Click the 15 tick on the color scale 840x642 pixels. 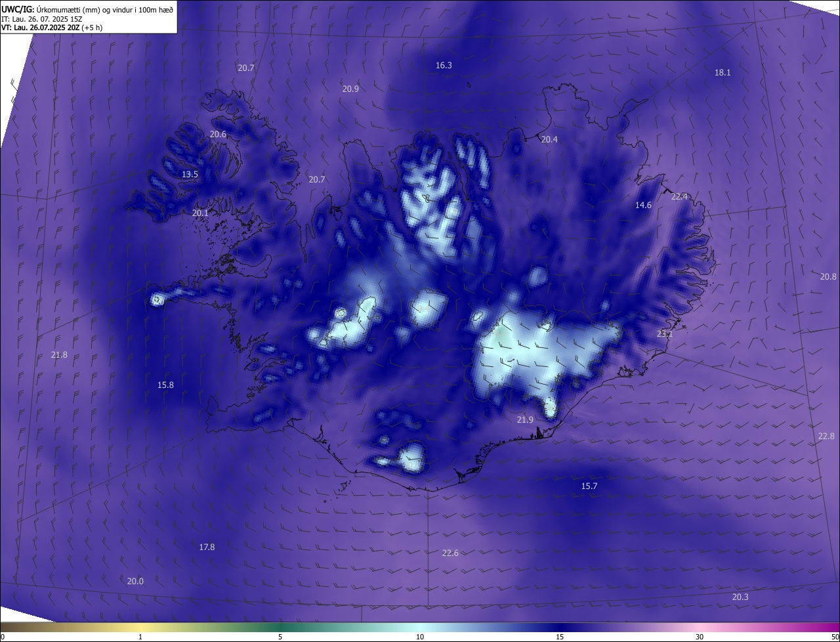[560, 637]
